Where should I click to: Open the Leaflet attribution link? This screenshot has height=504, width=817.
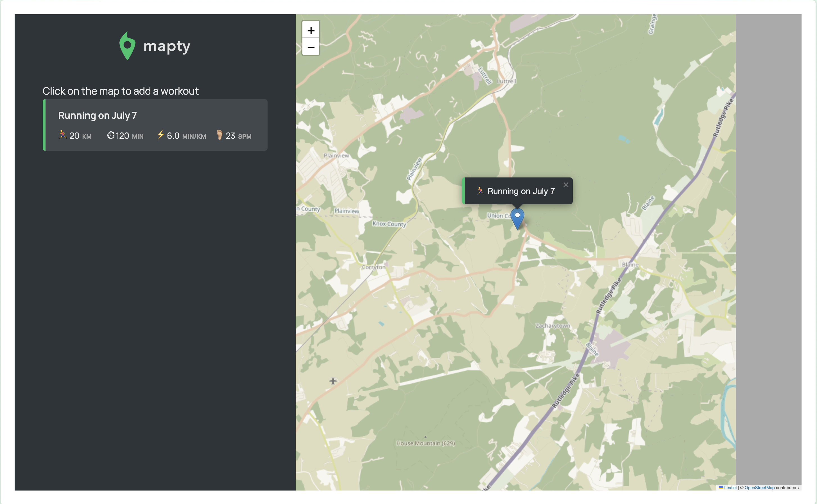[x=730, y=487]
